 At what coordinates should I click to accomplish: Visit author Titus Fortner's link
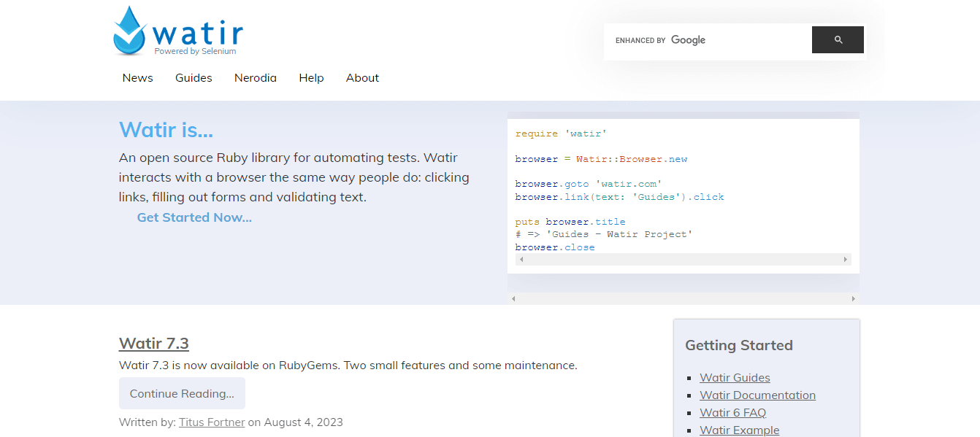tap(212, 422)
